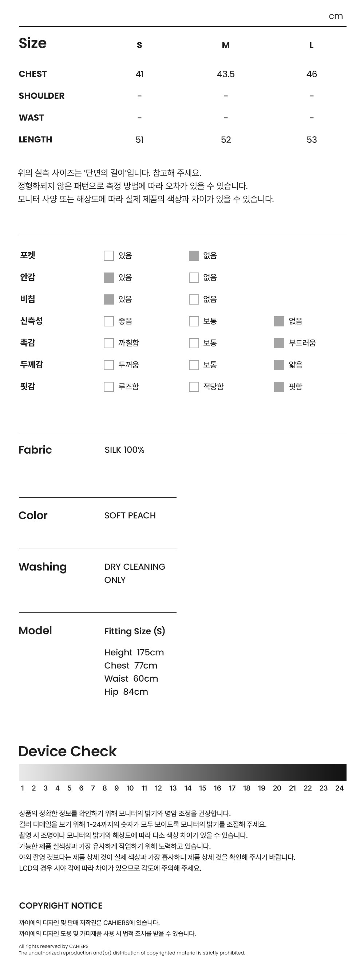
Task: Click the COPYRIGHT NOTICE heading
Action: coord(61,905)
